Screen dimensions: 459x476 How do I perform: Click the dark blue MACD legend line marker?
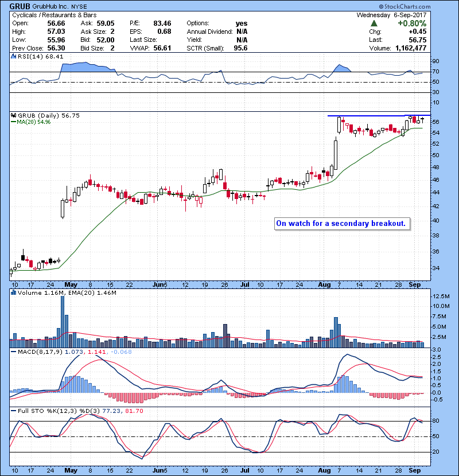click(x=13, y=352)
